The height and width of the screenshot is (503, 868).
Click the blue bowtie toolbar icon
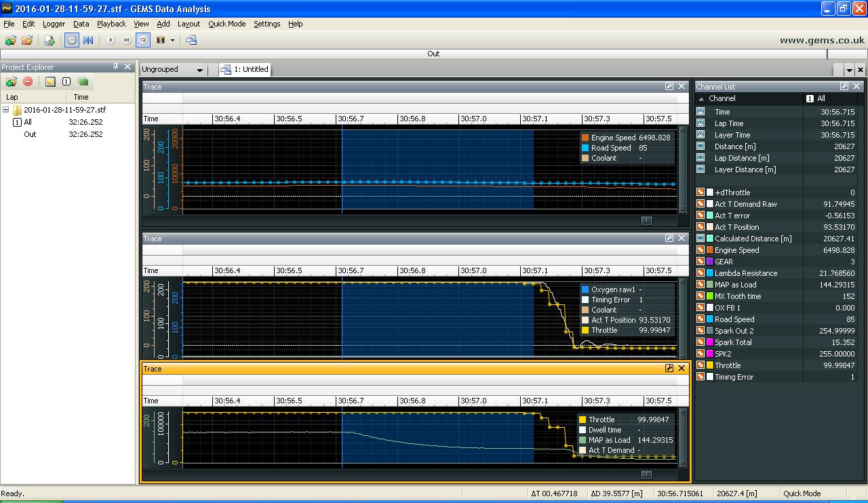[88, 41]
